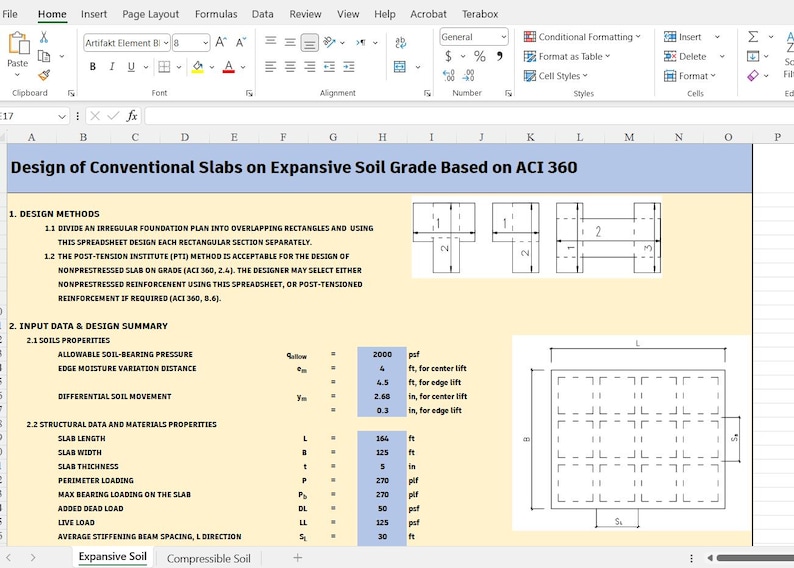Open the font name dropdown
The height and width of the screenshot is (568, 794).
(166, 43)
